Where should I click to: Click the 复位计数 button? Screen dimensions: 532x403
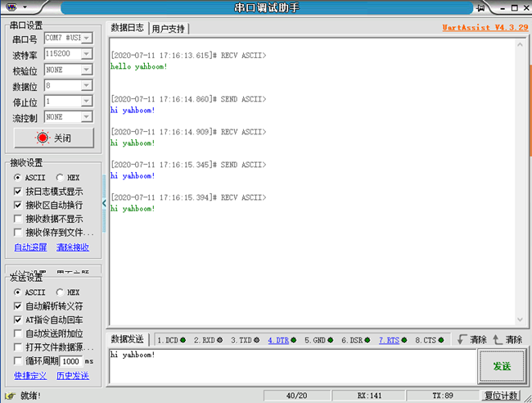pyautogui.click(x=501, y=396)
